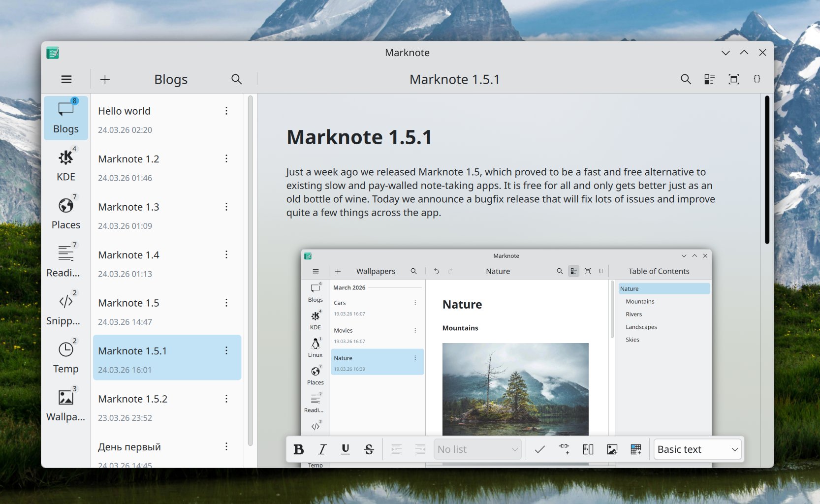This screenshot has width=820, height=504.
Task: Open the hamburger menu in Marknote
Action: tap(66, 79)
